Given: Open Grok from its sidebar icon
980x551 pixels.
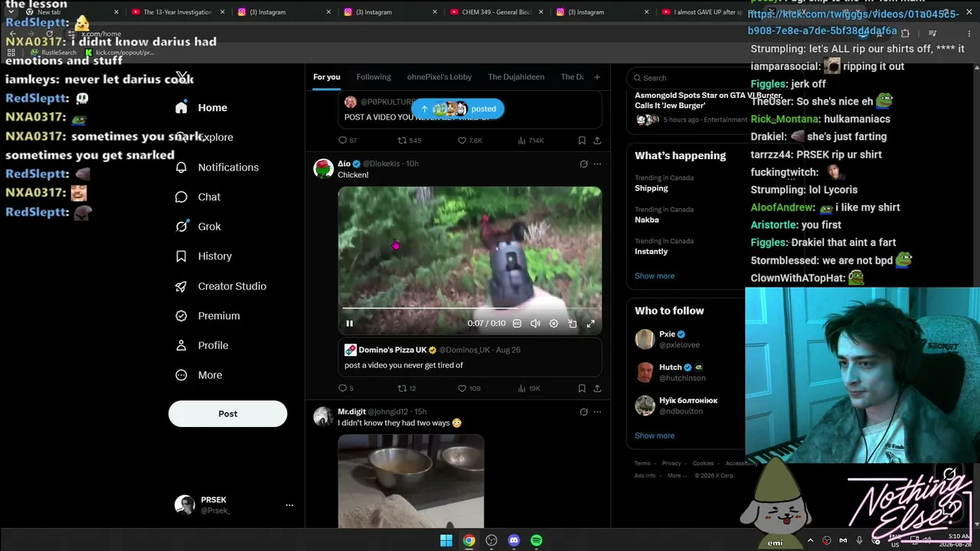Looking at the screenshot, I should pyautogui.click(x=181, y=227).
